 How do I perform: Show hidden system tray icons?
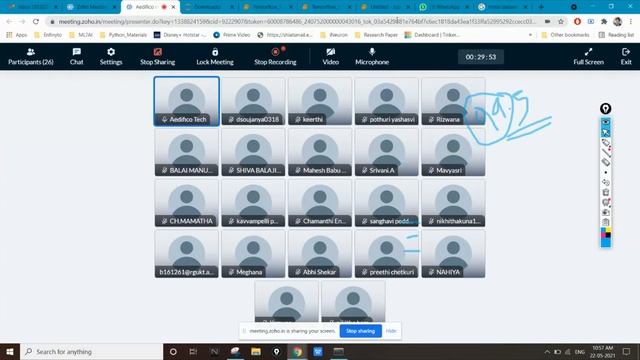(x=547, y=351)
